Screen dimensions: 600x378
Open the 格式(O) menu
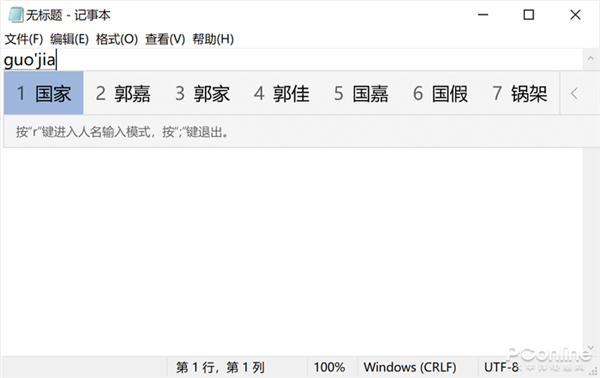click(117, 39)
